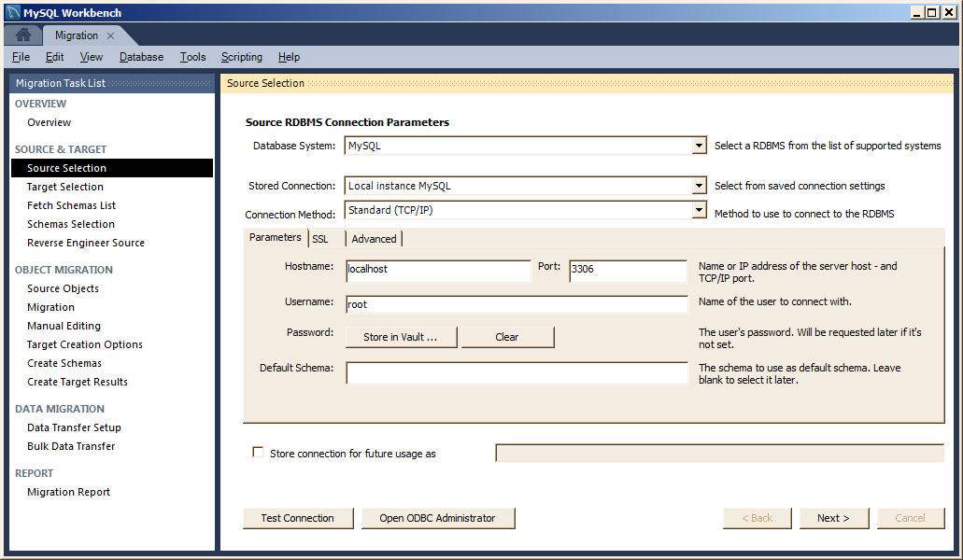The image size is (963, 560).
Task: Open the View menu
Action: point(91,57)
